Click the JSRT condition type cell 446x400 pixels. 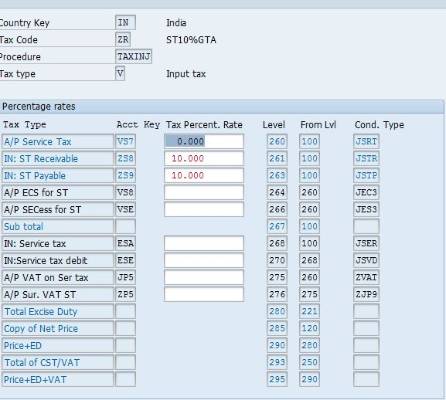(366, 141)
